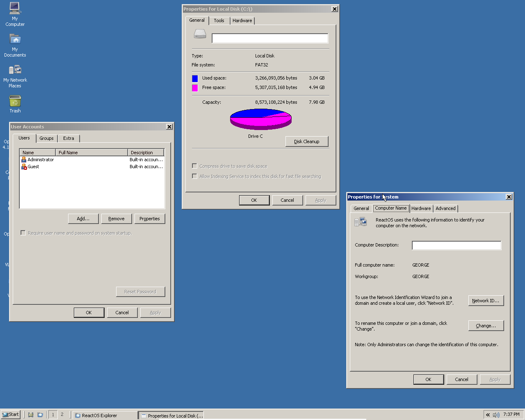
Task: Switch to virtual desktop 2
Action: [62, 415]
